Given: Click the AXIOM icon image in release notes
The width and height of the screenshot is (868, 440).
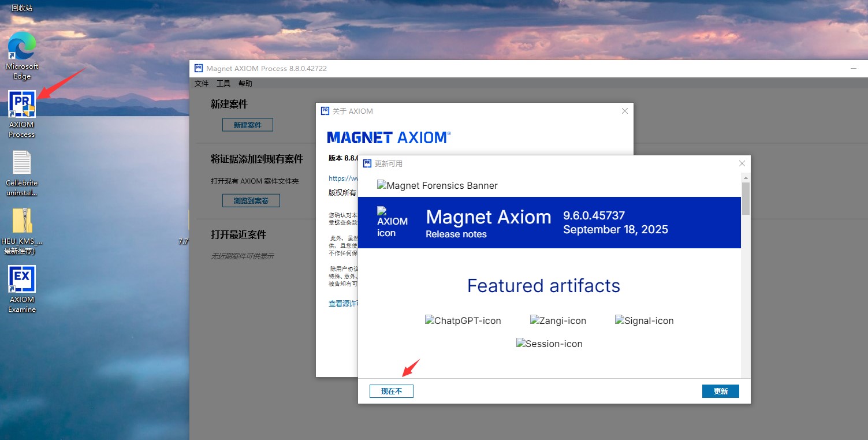Looking at the screenshot, I should [x=392, y=222].
